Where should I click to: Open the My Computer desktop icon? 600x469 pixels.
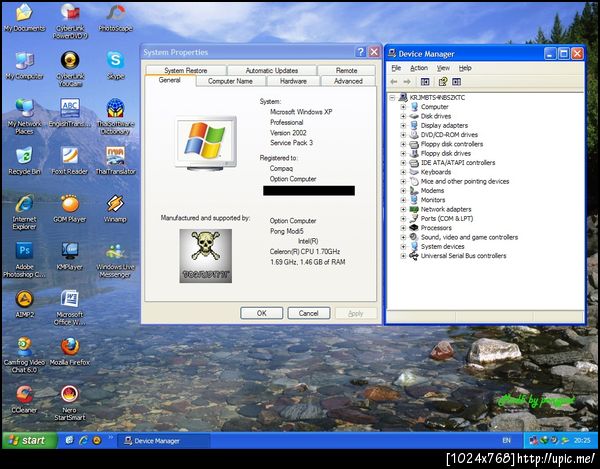[x=24, y=65]
